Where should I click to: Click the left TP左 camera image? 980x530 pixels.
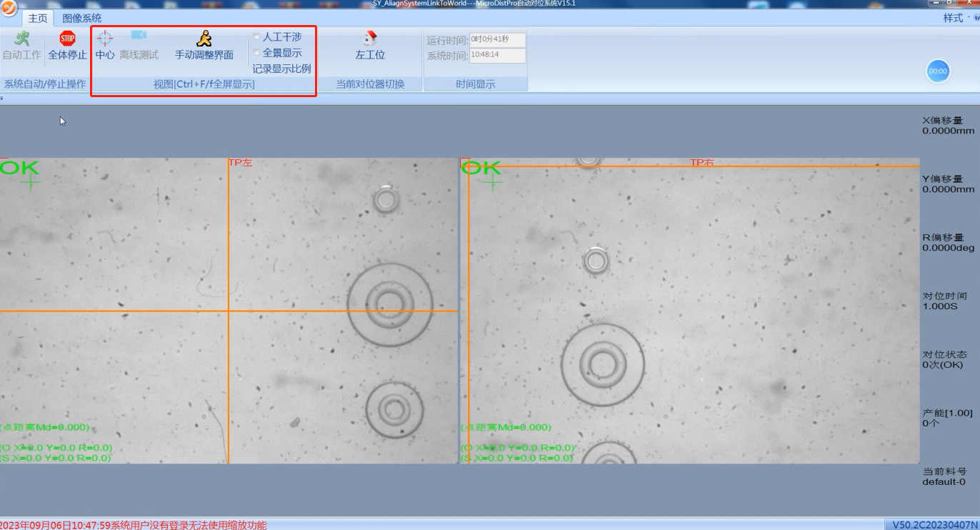[x=229, y=311]
